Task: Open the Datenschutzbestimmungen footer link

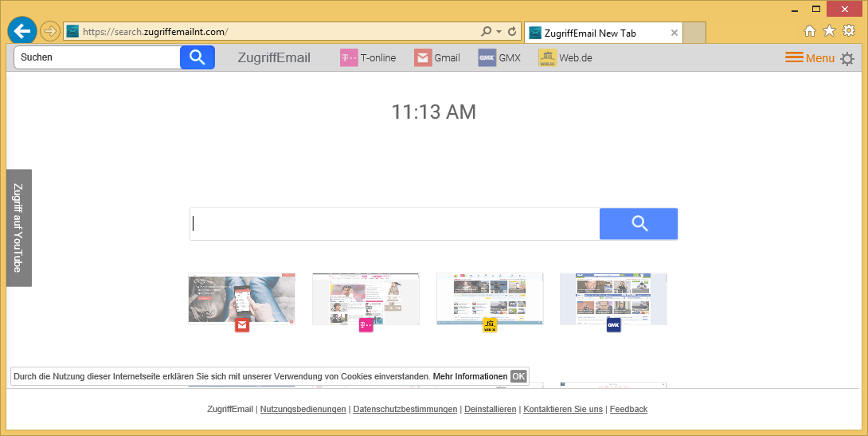Action: [405, 409]
